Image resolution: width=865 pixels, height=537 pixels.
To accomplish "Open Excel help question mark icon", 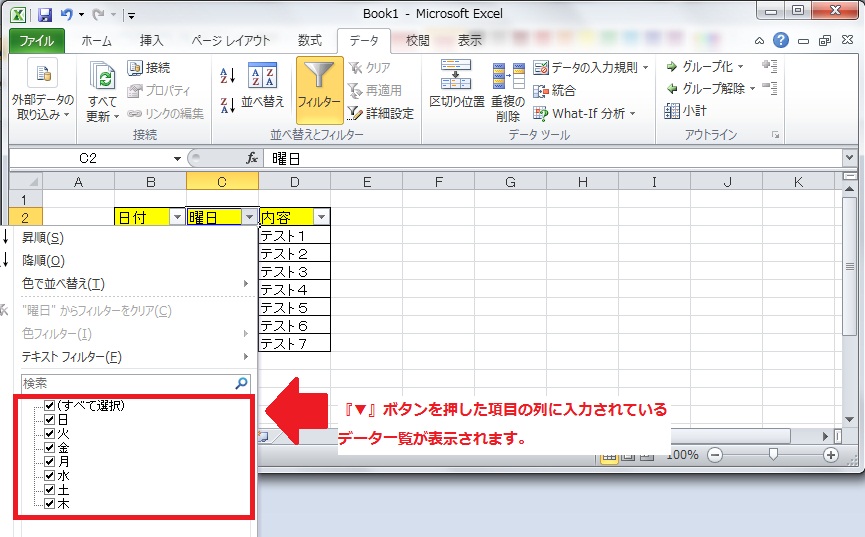I will 781,40.
